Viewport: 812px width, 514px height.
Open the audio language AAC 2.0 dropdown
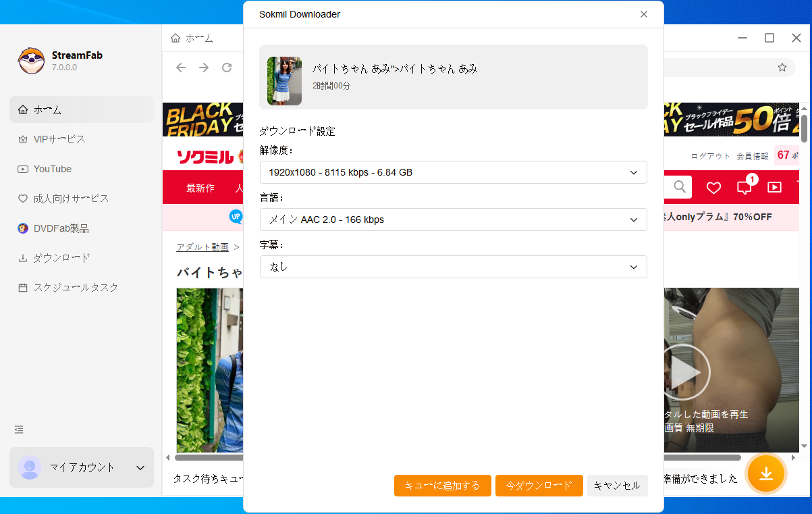453,220
